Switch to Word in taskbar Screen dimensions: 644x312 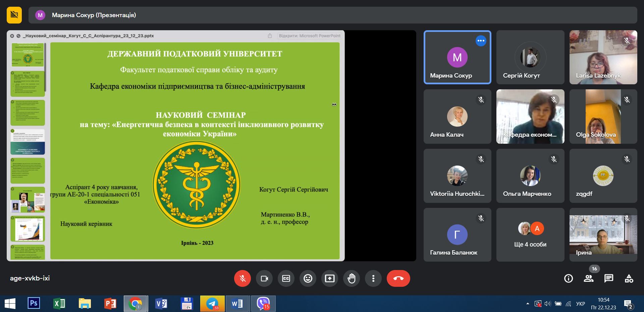pos(237,304)
